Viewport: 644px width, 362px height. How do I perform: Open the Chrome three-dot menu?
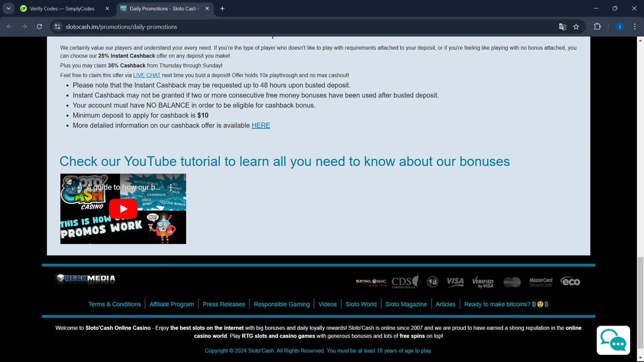[x=635, y=27]
